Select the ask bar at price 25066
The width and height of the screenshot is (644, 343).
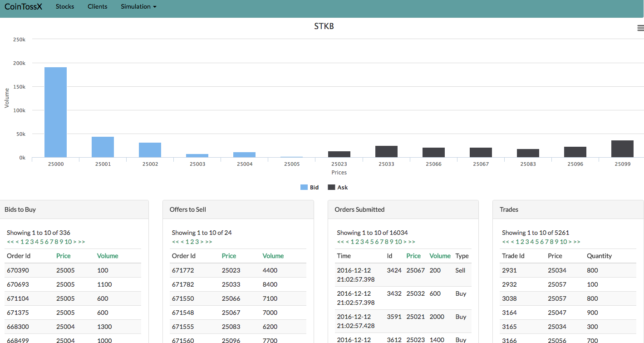(x=433, y=153)
